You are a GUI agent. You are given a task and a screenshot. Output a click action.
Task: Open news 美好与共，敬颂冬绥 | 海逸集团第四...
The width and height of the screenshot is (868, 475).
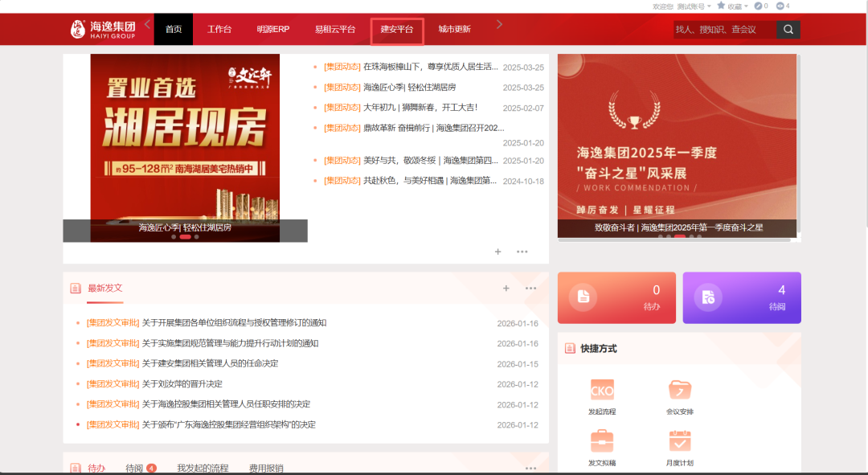431,161
